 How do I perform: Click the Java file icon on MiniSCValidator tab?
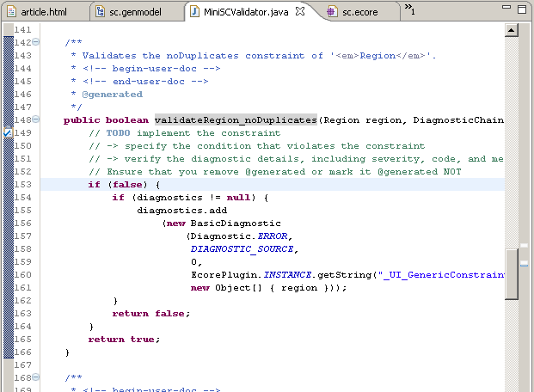(x=194, y=11)
